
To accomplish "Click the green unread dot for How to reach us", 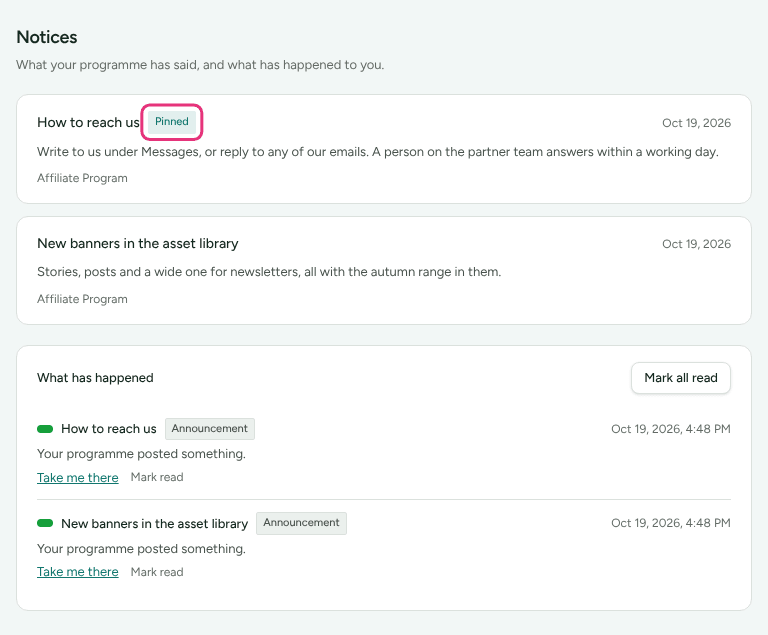I will pos(45,429).
